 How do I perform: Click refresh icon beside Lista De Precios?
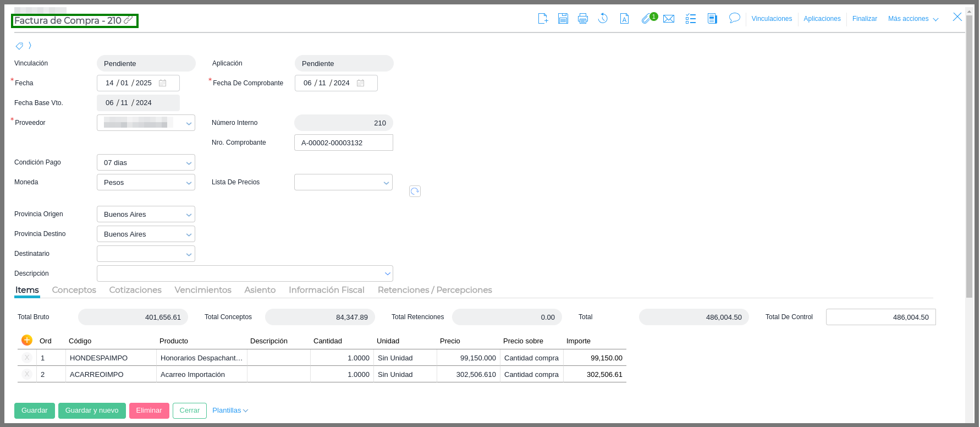click(415, 191)
